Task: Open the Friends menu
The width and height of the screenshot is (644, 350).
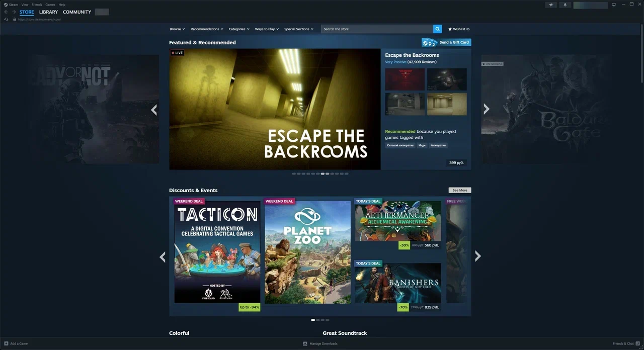Action: (x=37, y=5)
